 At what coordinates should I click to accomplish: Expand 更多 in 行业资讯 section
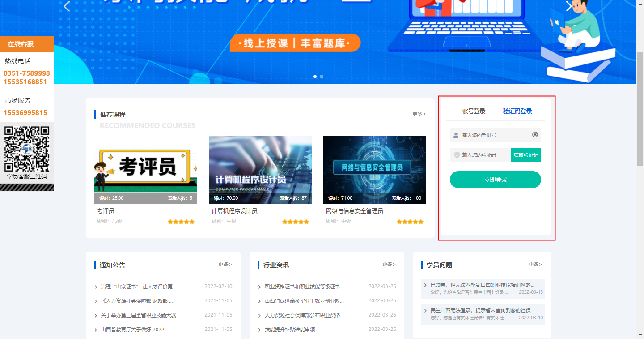coord(389,265)
